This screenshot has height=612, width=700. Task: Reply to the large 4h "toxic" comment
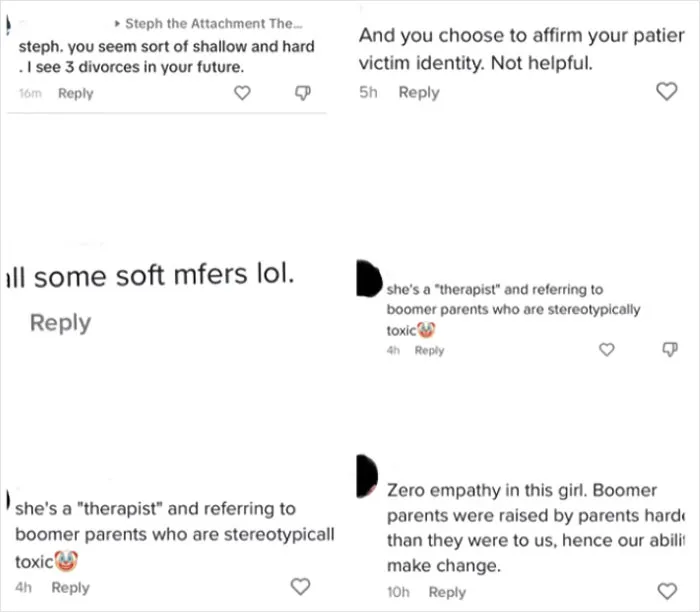click(x=71, y=587)
